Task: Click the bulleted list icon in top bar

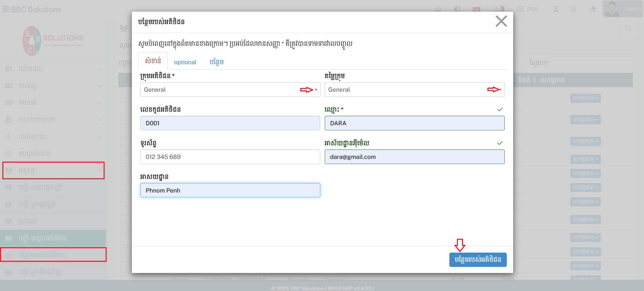Action: click(574, 9)
